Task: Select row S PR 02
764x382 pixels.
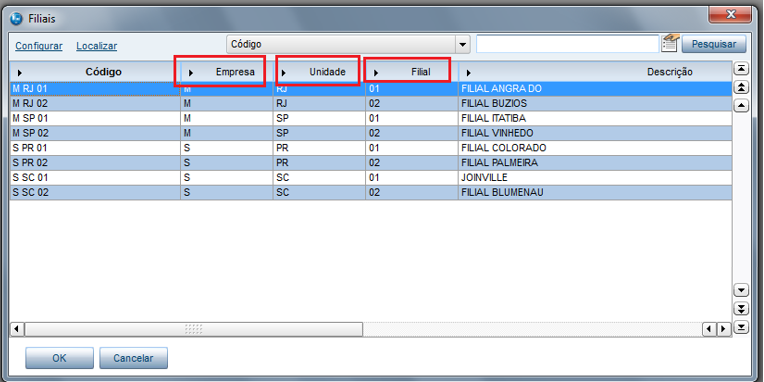Action: tap(371, 163)
